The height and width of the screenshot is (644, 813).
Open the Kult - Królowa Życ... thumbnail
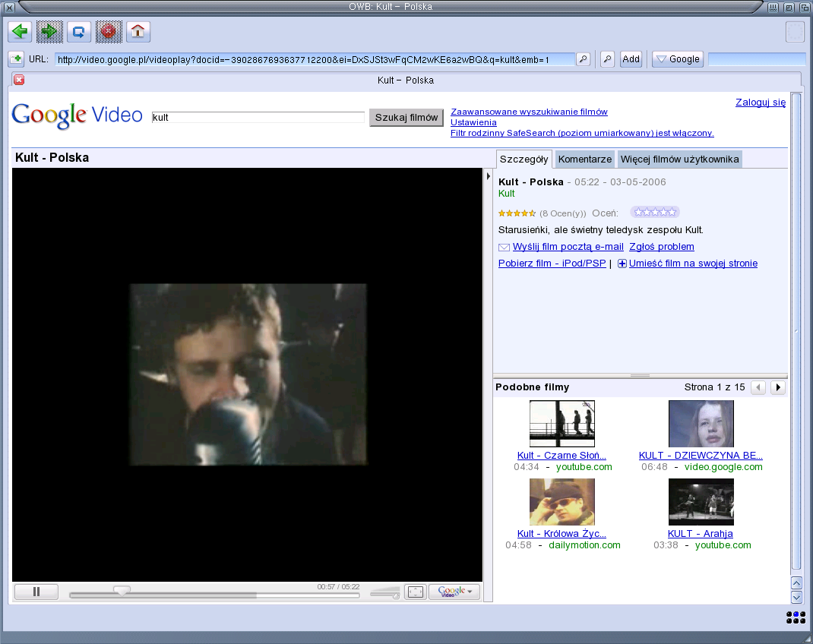[562, 502]
